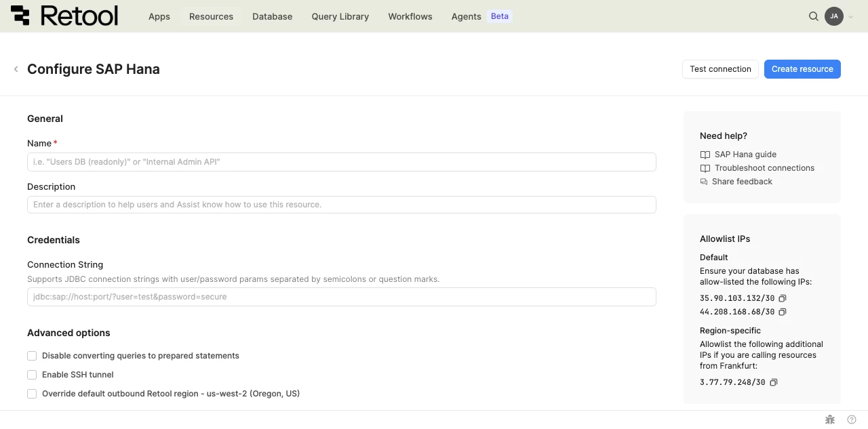Click the Retool logo
The image size is (868, 429).
coord(64,16)
